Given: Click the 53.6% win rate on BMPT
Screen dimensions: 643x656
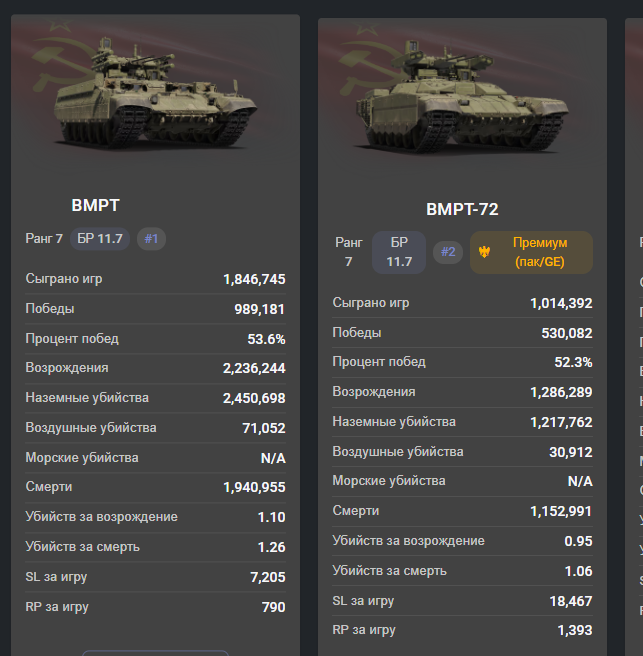Looking at the screenshot, I should tap(266, 339).
